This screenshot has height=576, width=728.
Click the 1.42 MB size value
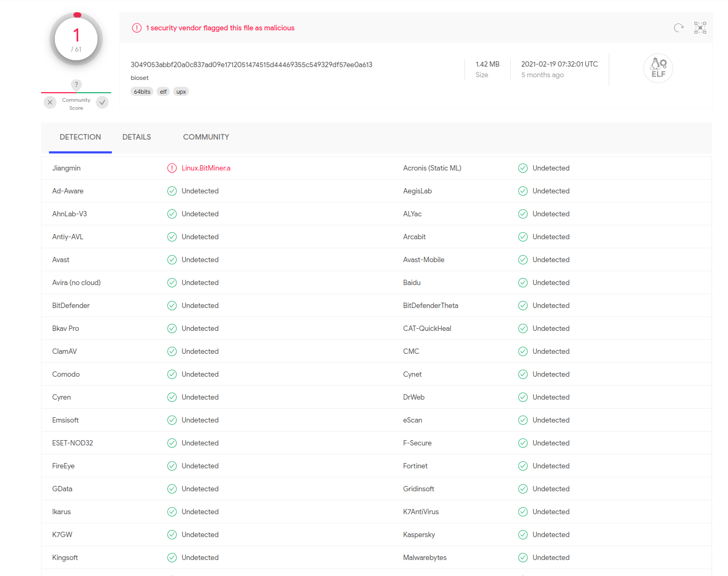tap(487, 64)
